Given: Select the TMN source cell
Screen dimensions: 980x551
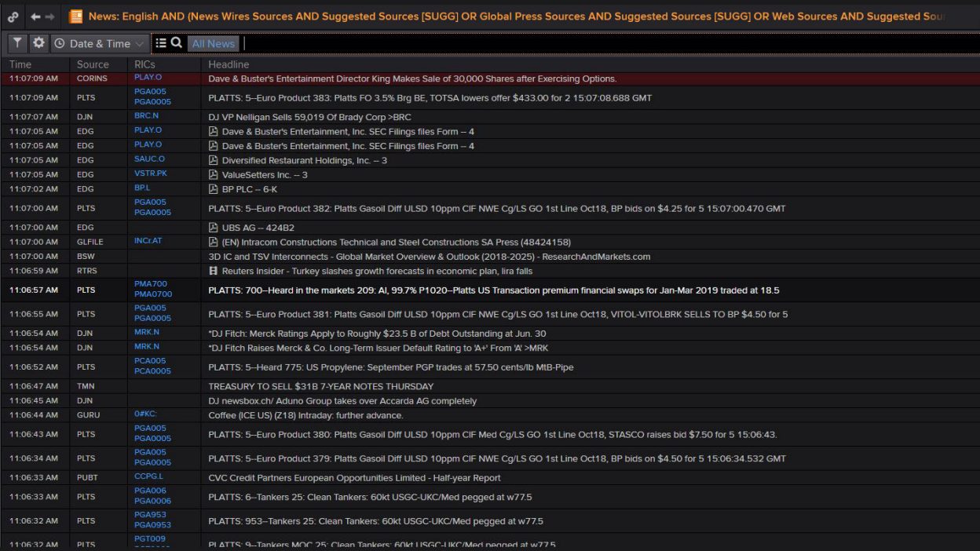Looking at the screenshot, I should tap(86, 386).
